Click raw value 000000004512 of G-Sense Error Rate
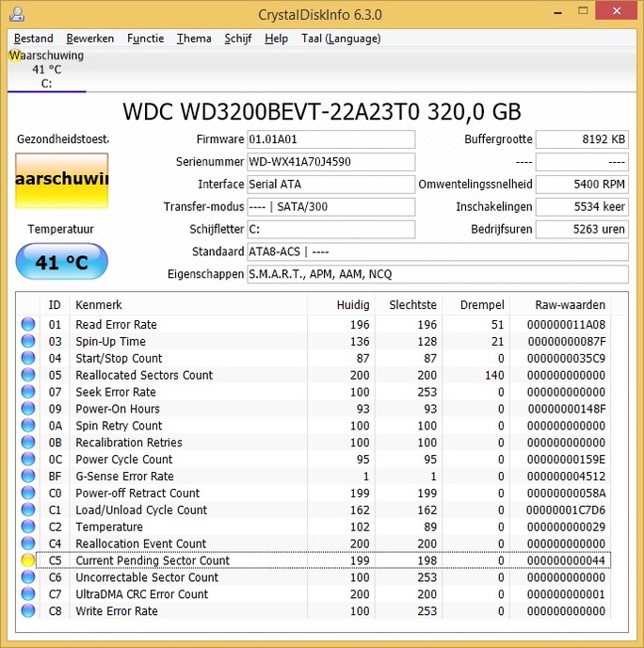Screen dimensions: 644x648 (566, 476)
